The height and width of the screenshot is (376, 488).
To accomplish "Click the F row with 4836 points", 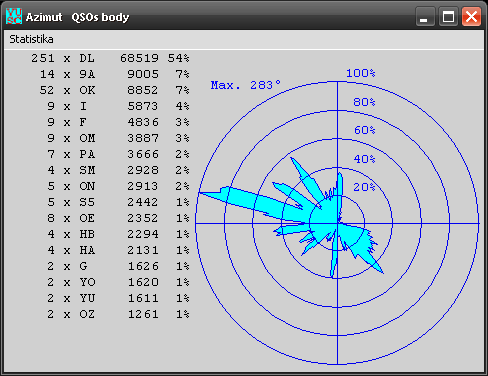I will point(118,122).
